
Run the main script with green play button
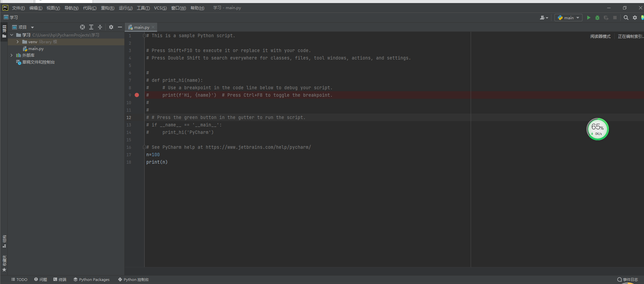[x=589, y=18]
